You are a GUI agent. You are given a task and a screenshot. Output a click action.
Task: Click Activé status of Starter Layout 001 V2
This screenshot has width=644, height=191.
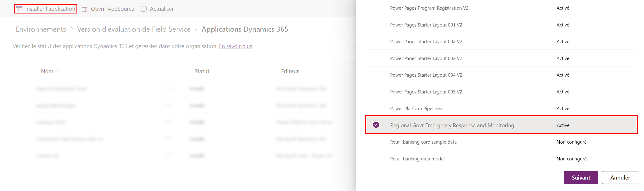[x=563, y=25]
